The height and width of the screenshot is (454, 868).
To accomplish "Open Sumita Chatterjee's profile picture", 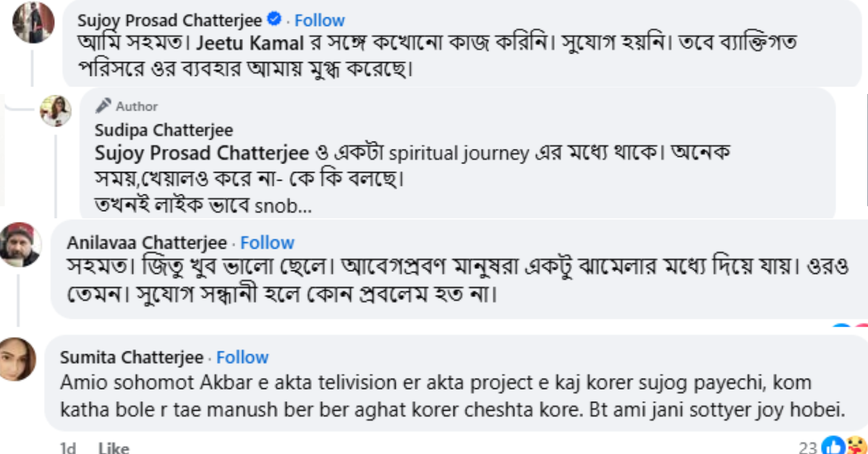I will coord(16,360).
